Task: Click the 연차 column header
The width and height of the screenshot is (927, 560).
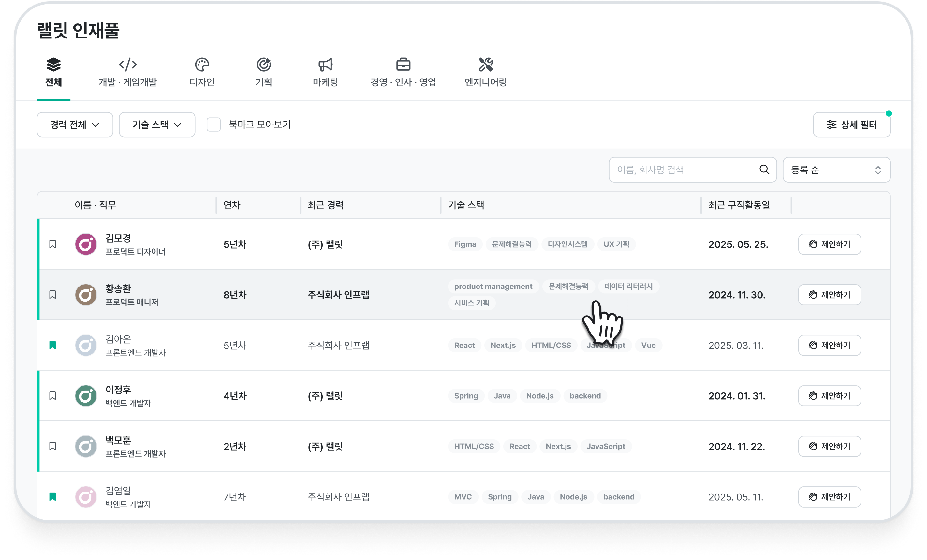Action: tap(232, 205)
